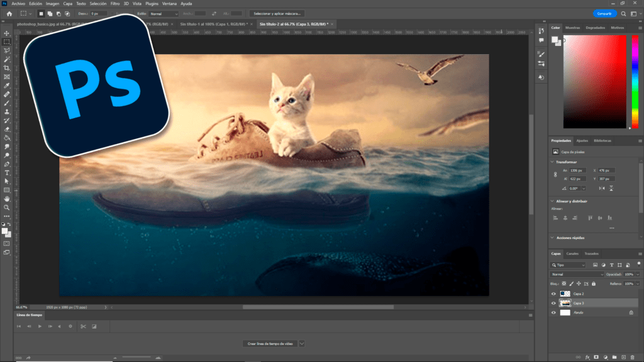Select the Crop tool
Image resolution: width=644 pixels, height=362 pixels.
(7, 68)
